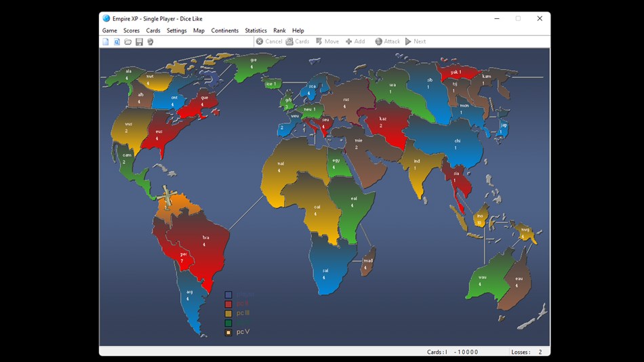This screenshot has width=644, height=362.
Task: Open the Game menu
Action: point(110,31)
